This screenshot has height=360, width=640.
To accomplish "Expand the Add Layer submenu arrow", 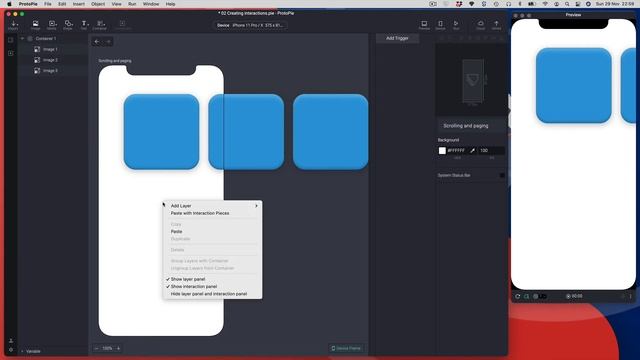I will pos(256,206).
